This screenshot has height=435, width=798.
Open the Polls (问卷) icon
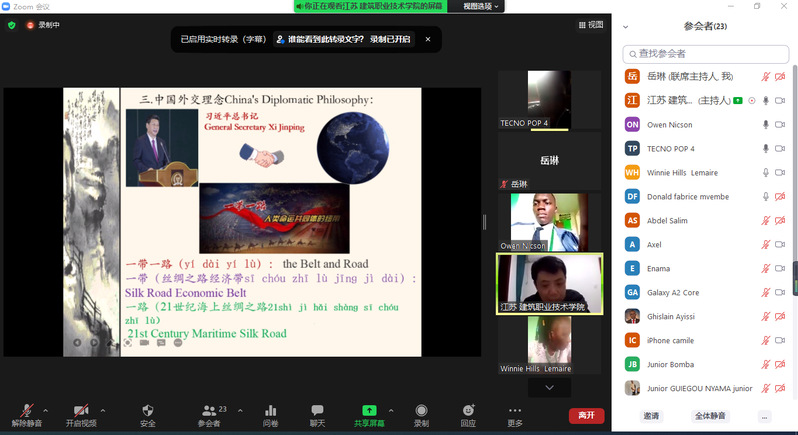(270, 410)
